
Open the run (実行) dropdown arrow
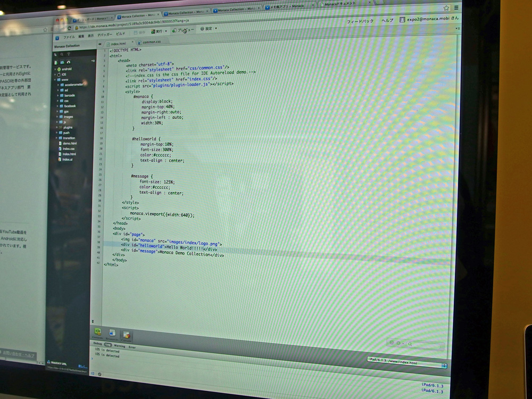166,31
